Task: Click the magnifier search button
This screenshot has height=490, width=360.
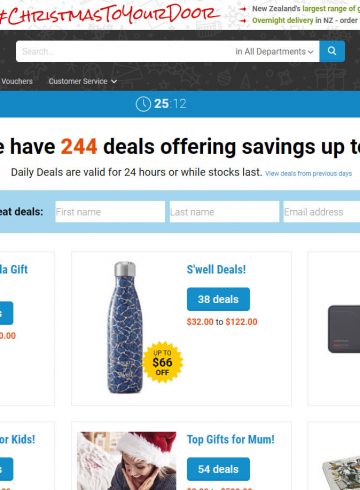Action: coord(332,51)
